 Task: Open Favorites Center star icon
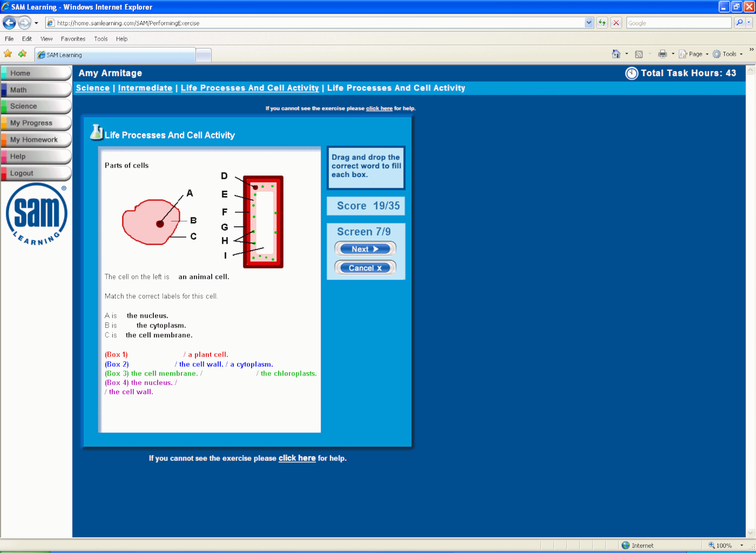coord(8,54)
